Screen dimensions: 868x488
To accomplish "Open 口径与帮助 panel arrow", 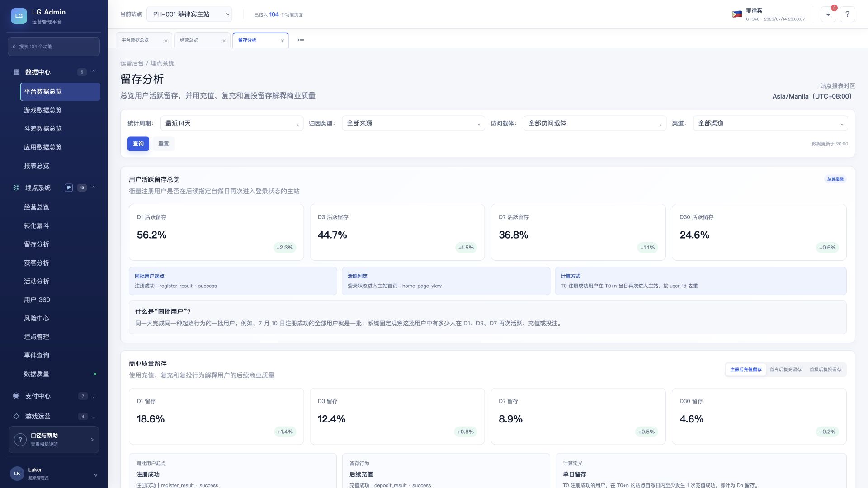I will [x=92, y=440].
